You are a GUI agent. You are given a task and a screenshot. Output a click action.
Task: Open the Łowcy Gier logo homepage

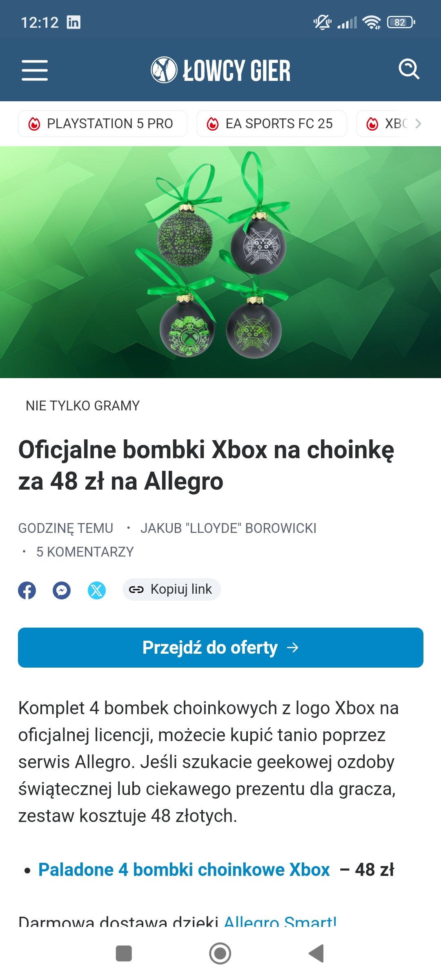pyautogui.click(x=220, y=70)
